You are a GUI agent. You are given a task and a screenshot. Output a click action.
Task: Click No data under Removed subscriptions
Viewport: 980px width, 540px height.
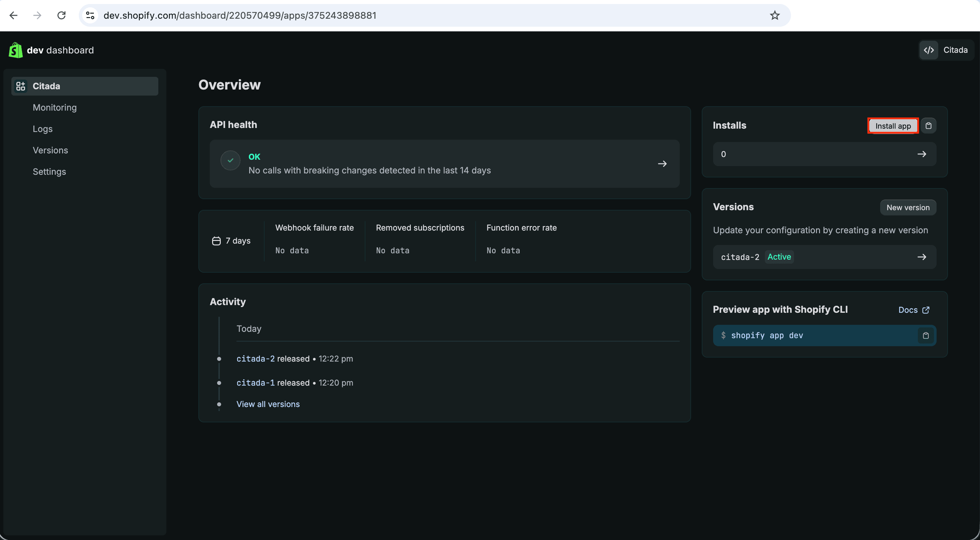click(392, 250)
